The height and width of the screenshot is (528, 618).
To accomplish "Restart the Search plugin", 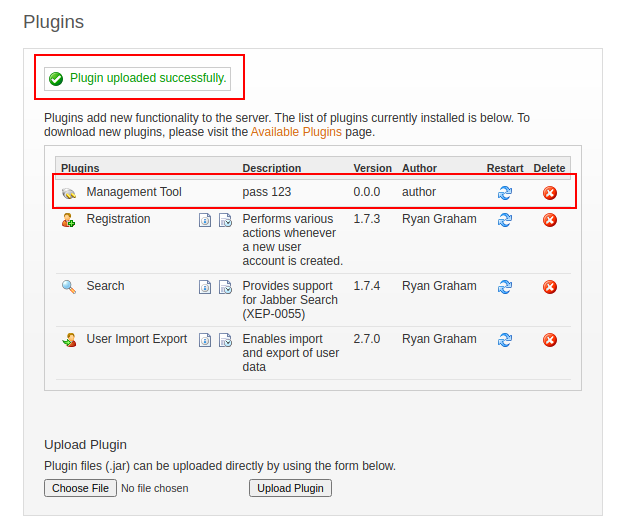I will click(x=505, y=287).
